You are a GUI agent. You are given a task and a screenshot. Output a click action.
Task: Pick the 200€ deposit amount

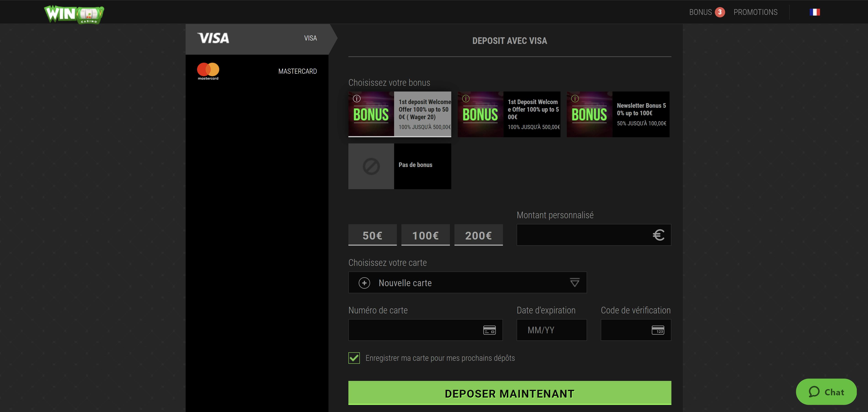(x=478, y=235)
